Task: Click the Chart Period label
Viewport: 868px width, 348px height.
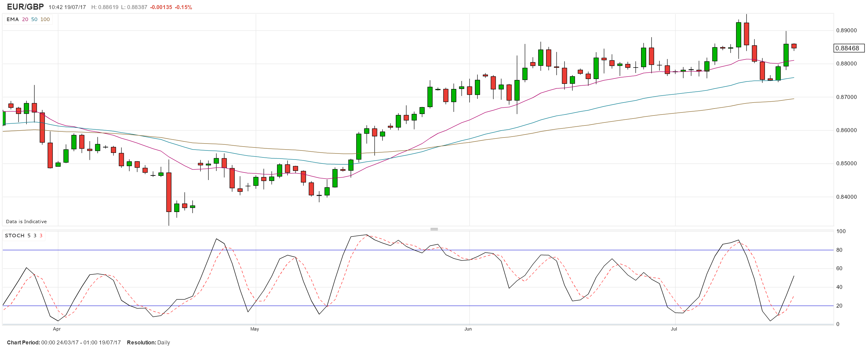Action: [x=23, y=343]
